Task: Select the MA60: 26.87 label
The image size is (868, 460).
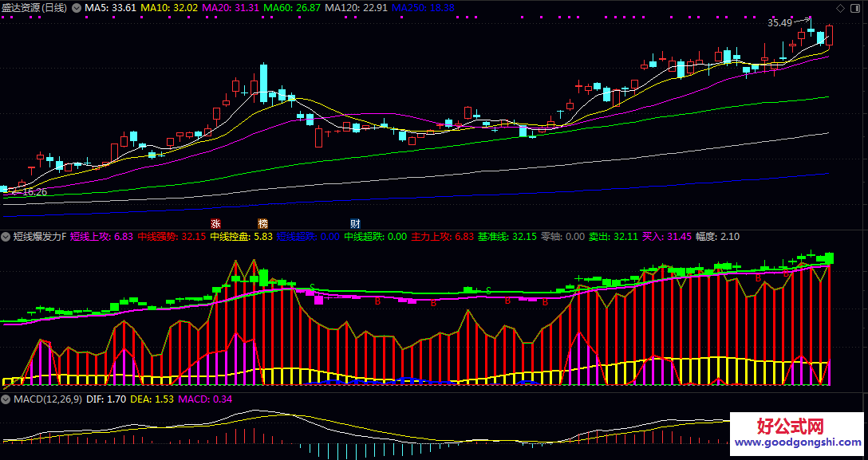Action: click(x=292, y=8)
